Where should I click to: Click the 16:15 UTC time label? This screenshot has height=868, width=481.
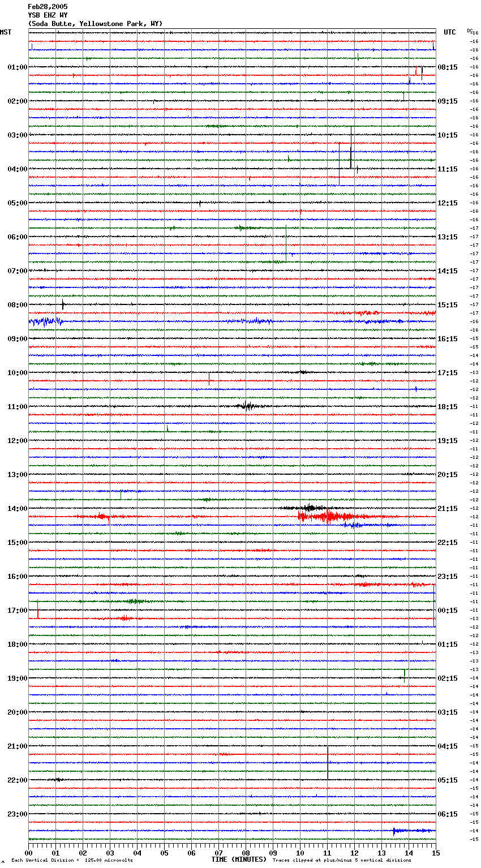pos(448,339)
